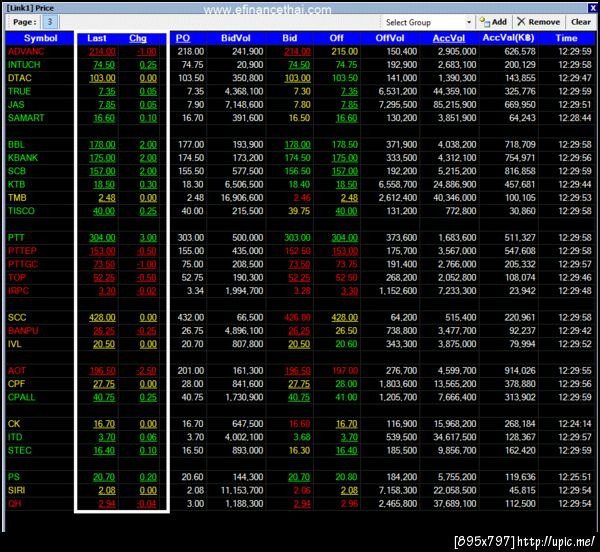Select the IVL symbol
This screenshot has width=600, height=552.
(x=15, y=344)
